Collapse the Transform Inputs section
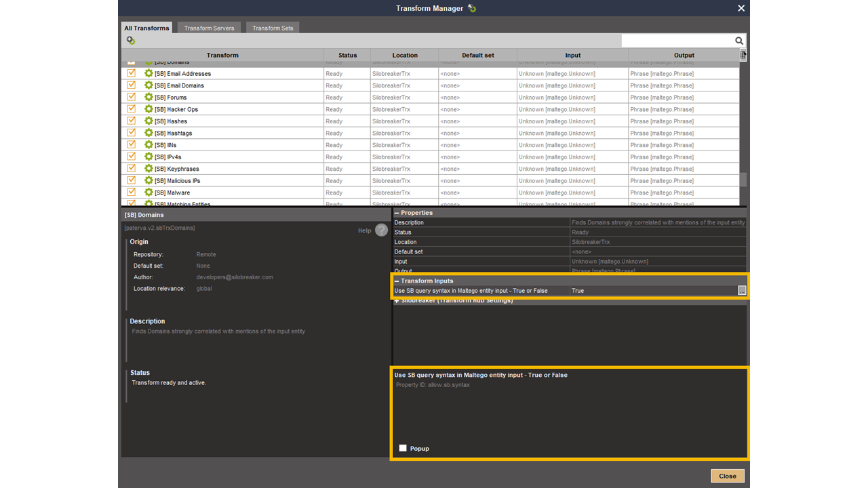The height and width of the screenshot is (488, 868). pos(397,281)
